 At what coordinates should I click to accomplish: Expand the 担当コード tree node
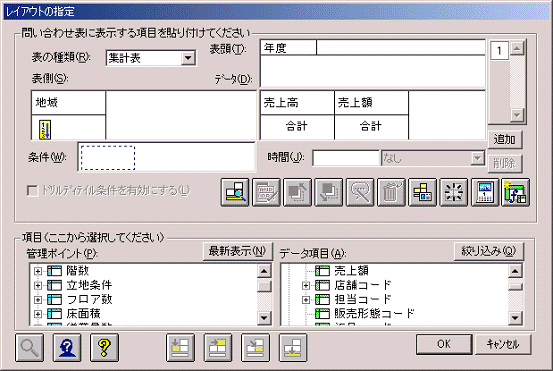pos(306,300)
